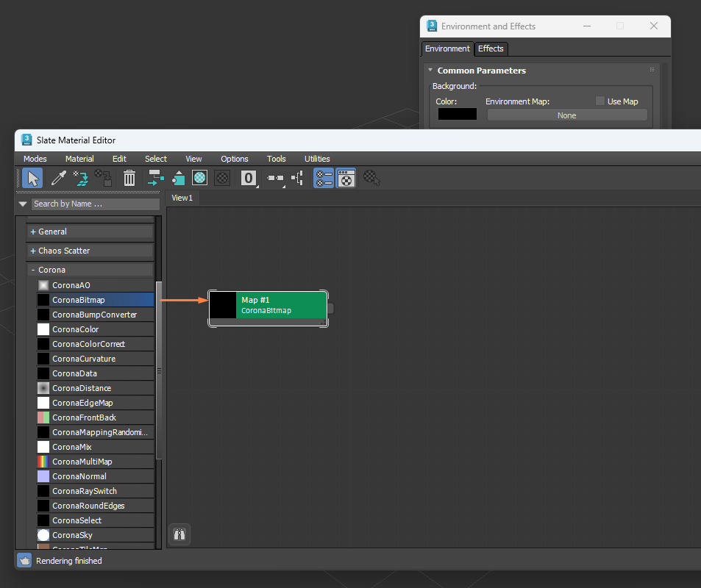Click the black Background Color swatch
Screen dimensions: 701x588
[x=458, y=115]
